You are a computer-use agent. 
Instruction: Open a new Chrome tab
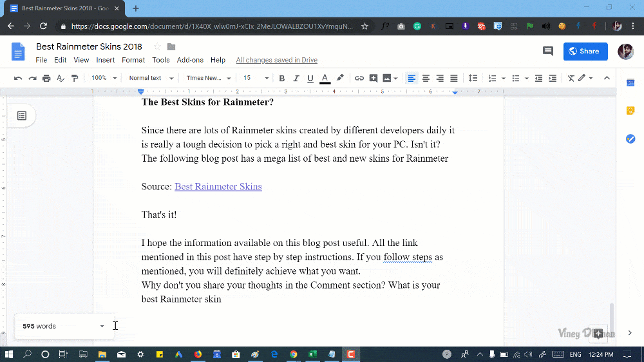tap(135, 8)
